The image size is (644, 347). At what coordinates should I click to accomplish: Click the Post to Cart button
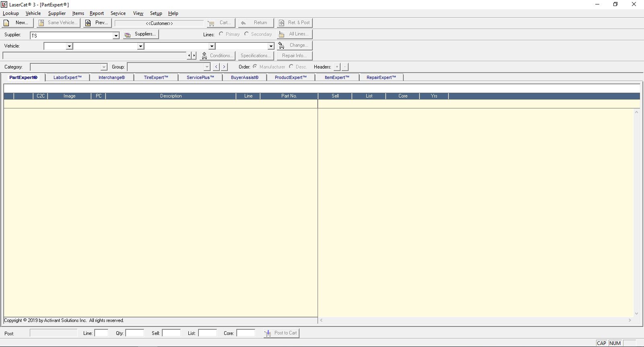281,333
